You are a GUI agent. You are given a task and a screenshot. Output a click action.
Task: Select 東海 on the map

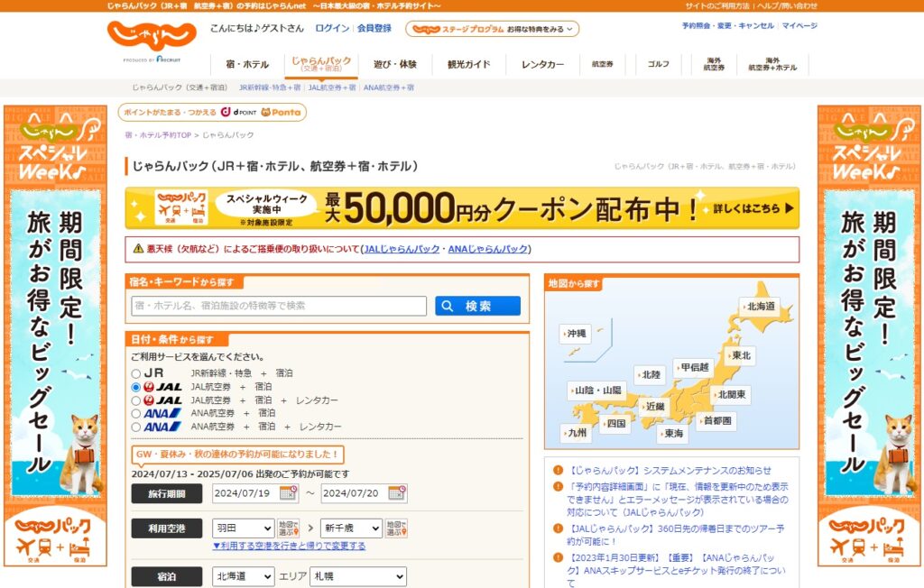click(672, 434)
